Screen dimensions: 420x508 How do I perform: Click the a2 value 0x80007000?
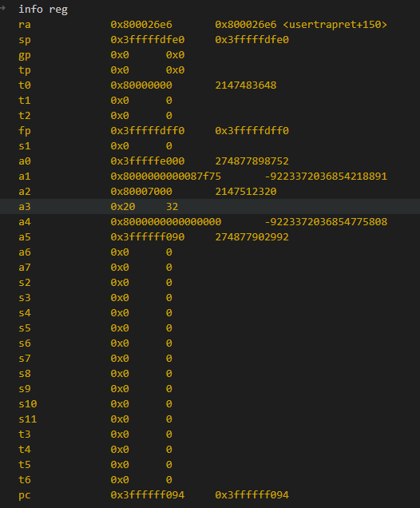click(x=141, y=192)
